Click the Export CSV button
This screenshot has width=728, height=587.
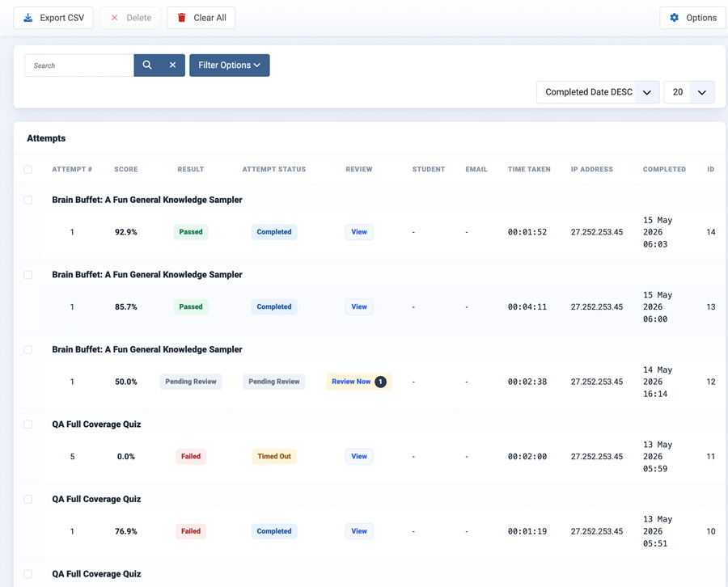point(53,18)
